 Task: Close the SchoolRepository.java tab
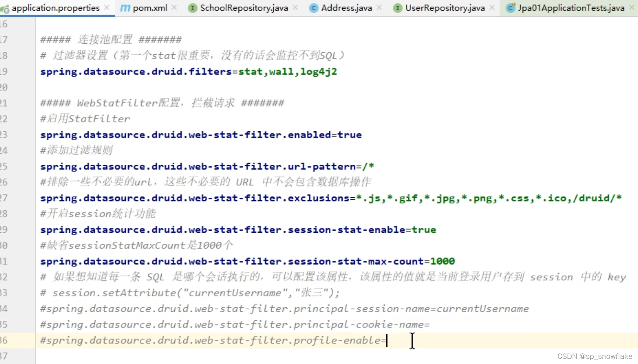pyautogui.click(x=295, y=7)
